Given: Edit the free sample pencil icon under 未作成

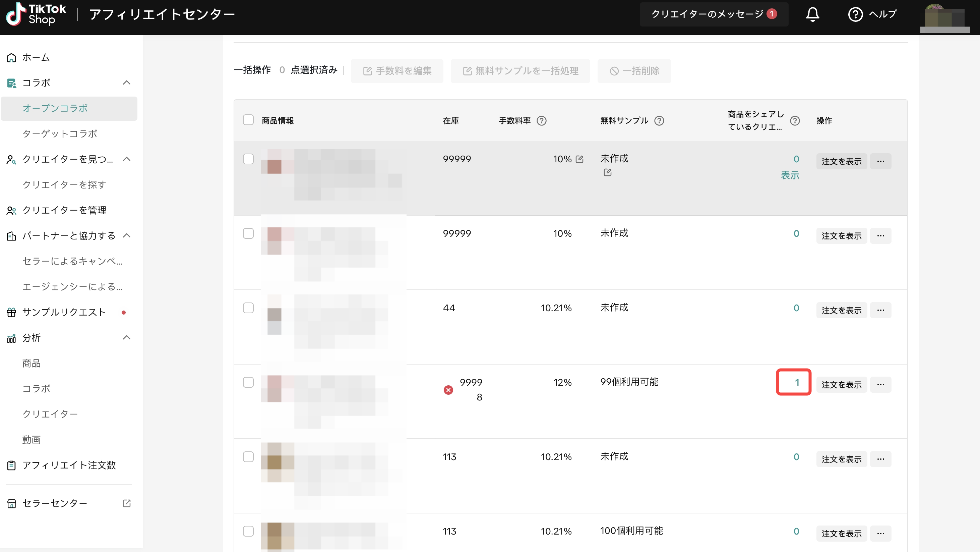Looking at the screenshot, I should click(x=608, y=172).
